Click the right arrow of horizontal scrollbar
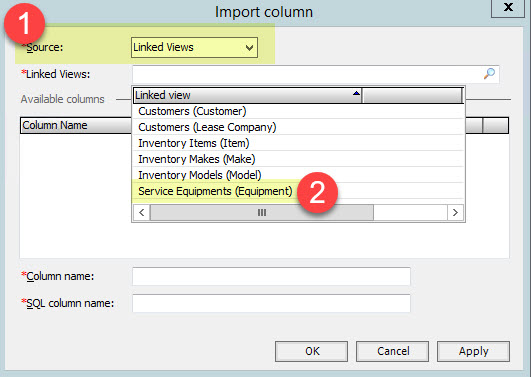 (455, 212)
